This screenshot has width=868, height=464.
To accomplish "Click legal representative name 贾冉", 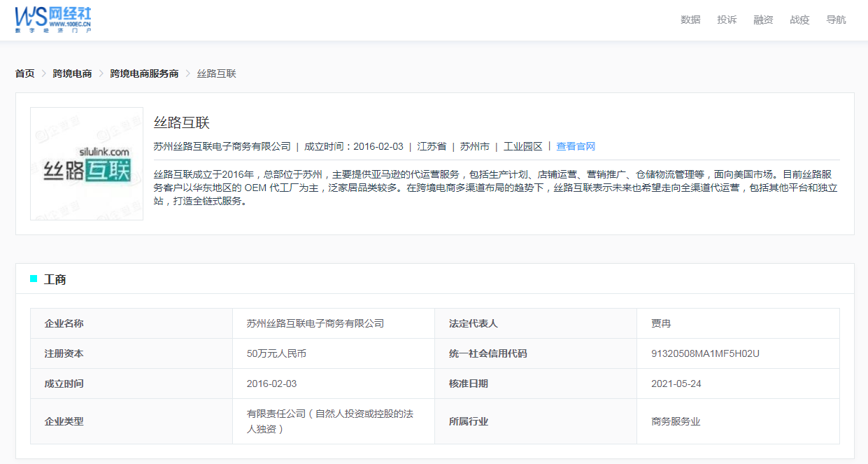I will point(661,323).
